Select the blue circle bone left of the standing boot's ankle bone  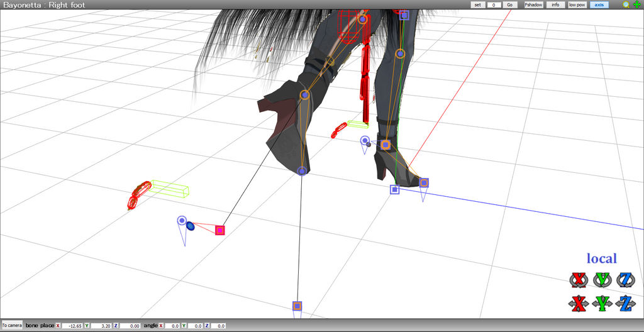coord(365,140)
